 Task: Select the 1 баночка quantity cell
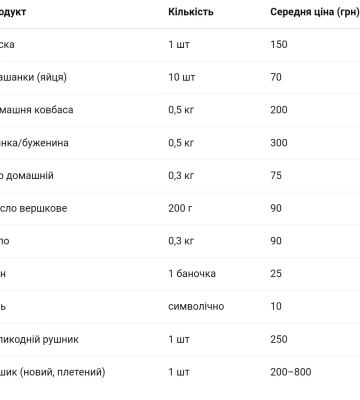click(192, 274)
